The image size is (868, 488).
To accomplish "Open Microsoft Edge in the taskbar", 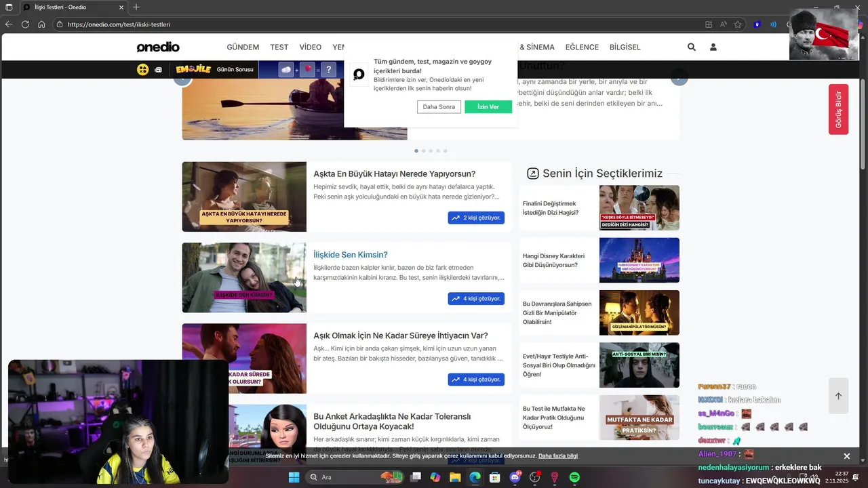I will coord(475,477).
